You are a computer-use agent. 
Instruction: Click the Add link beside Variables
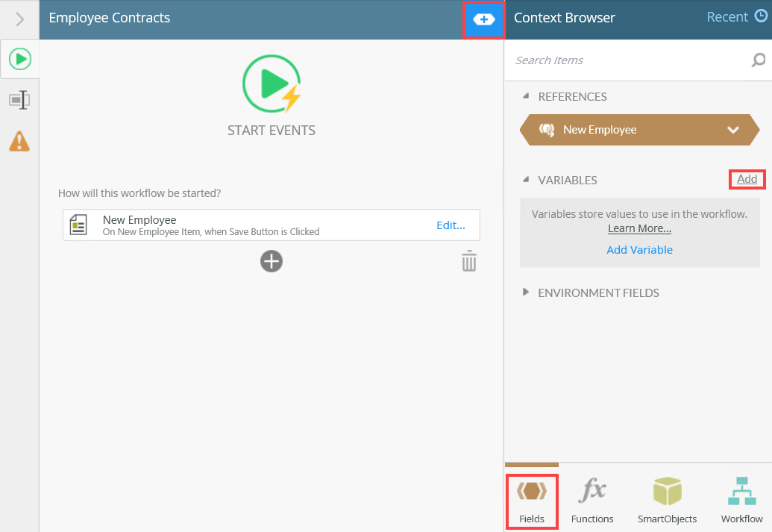[747, 179]
